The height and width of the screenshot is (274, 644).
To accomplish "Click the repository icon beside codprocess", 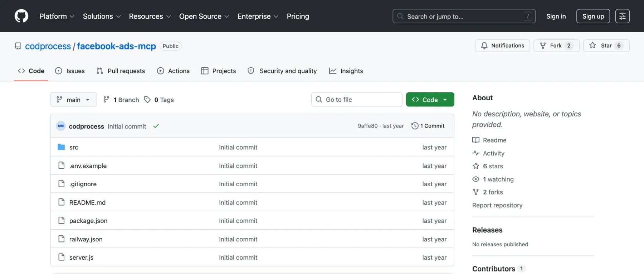I will pos(18,46).
